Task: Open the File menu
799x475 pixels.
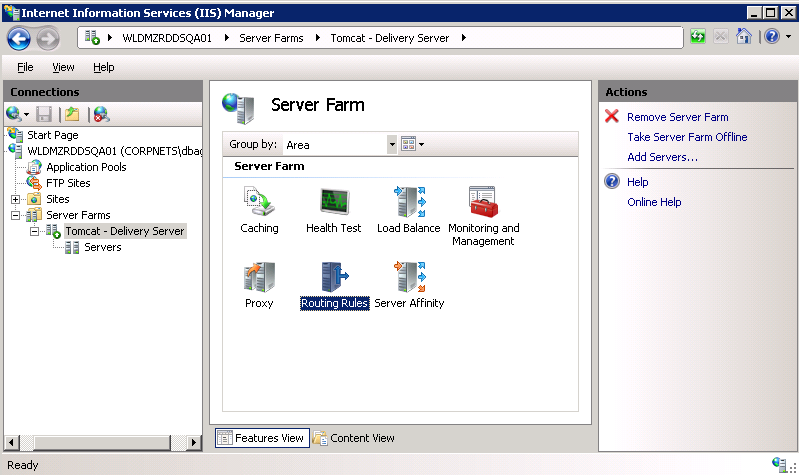Action: click(25, 67)
